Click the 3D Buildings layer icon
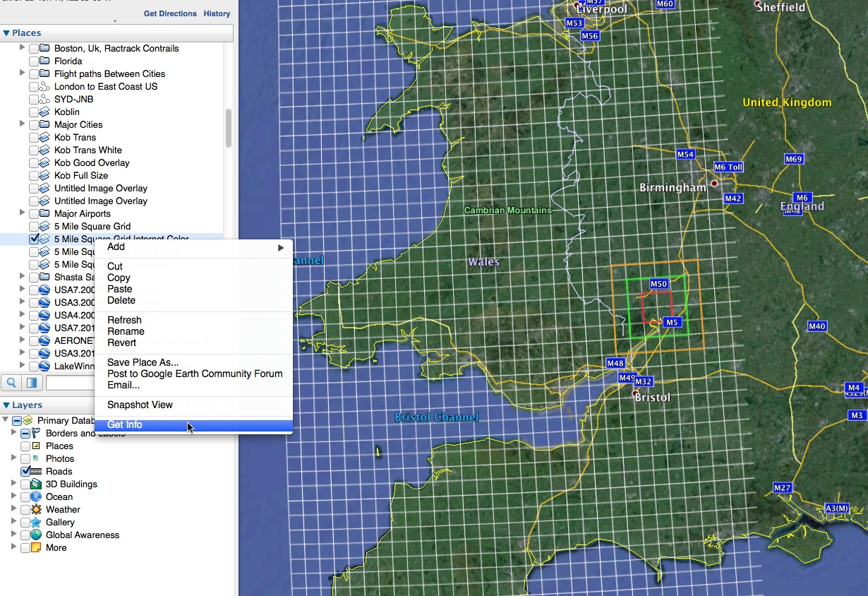Viewport: 868px width, 596px height. (x=36, y=484)
